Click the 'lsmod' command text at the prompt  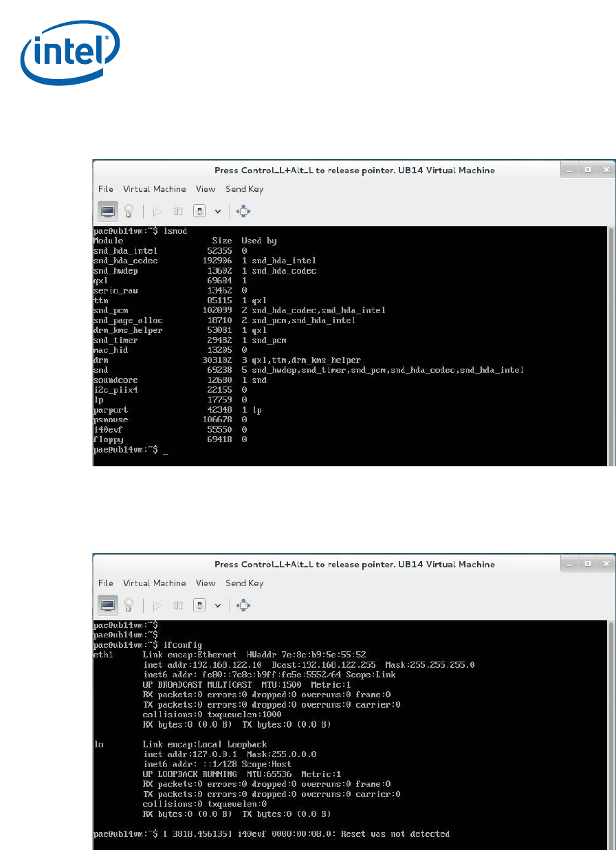coord(175,231)
